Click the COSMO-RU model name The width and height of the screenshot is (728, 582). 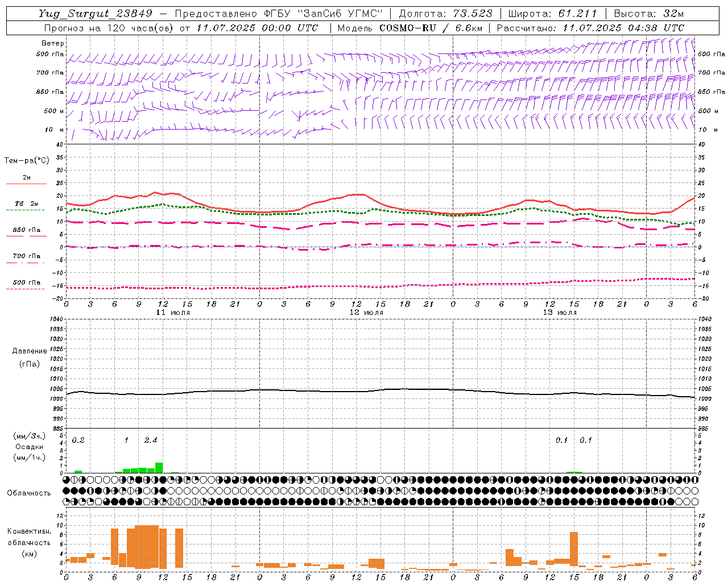tap(408, 27)
